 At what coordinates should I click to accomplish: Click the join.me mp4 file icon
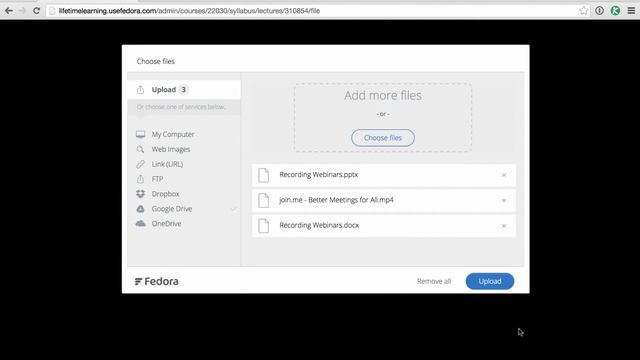(264, 200)
